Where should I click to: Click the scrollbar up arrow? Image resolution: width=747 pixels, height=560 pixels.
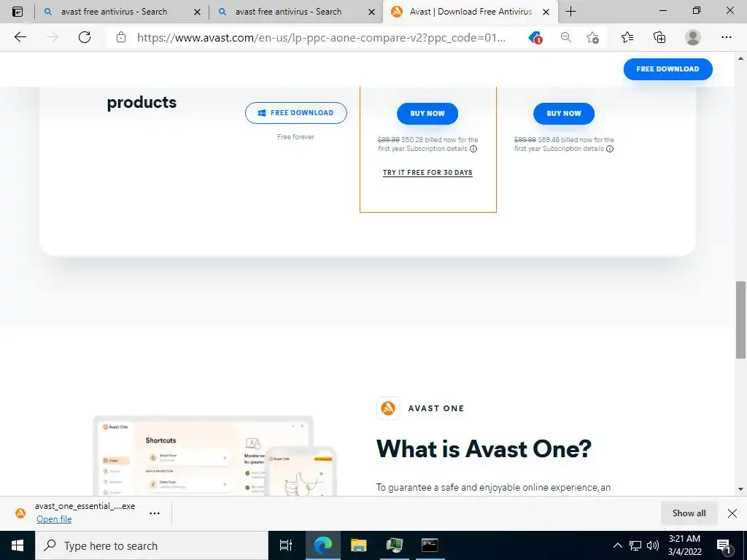point(740,58)
